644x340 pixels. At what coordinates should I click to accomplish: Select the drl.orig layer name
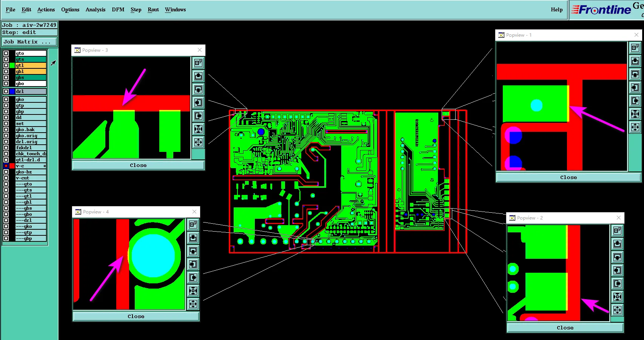click(x=31, y=142)
